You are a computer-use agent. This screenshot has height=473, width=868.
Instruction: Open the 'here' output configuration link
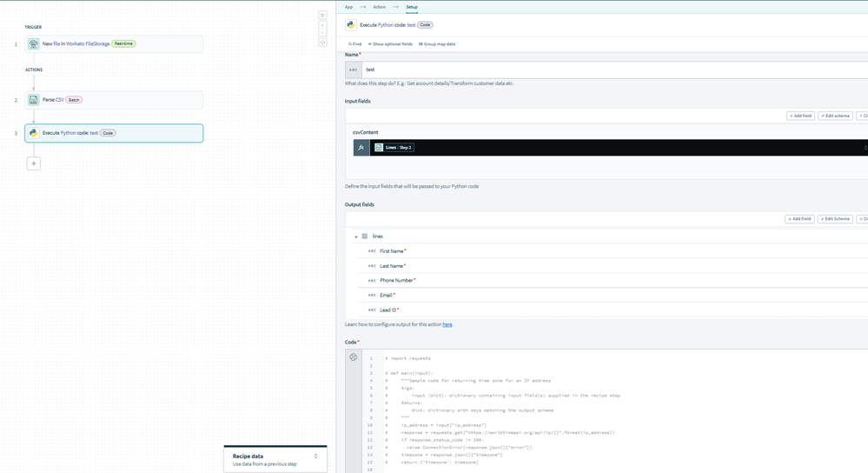pos(447,324)
